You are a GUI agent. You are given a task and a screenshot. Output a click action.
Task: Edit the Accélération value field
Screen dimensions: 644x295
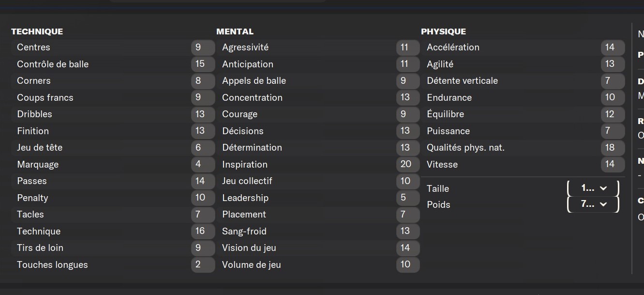(613, 47)
